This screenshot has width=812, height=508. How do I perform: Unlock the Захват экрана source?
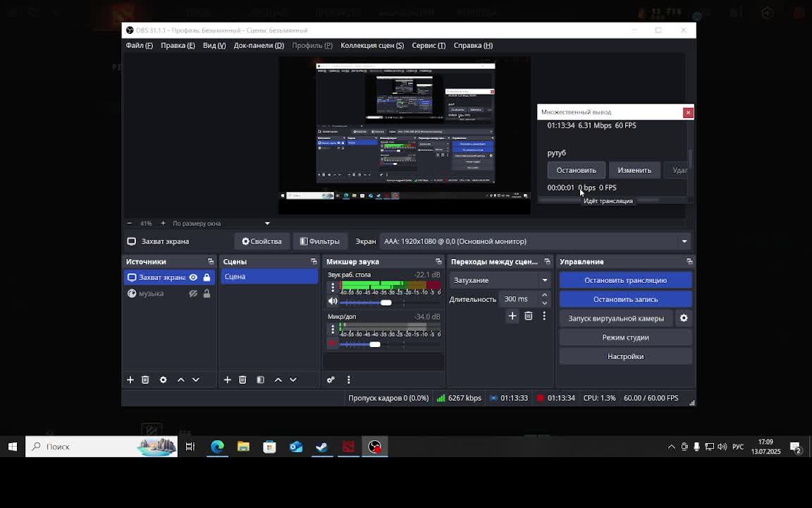[207, 277]
